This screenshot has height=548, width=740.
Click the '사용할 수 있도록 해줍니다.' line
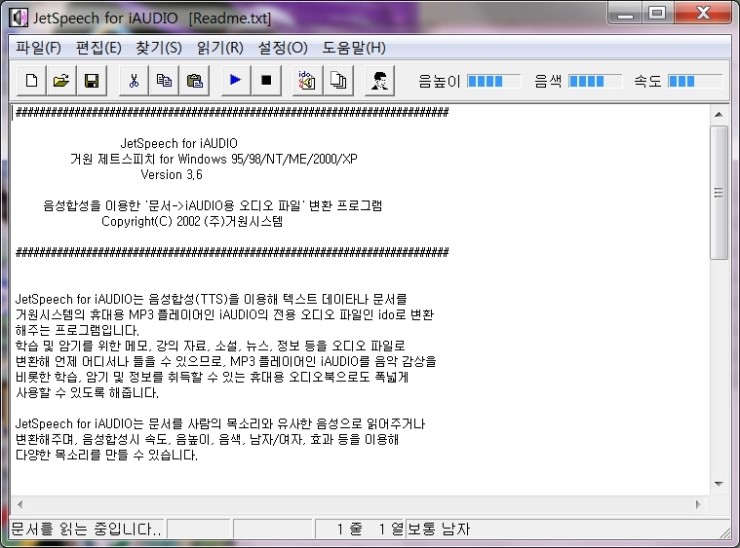(87, 392)
